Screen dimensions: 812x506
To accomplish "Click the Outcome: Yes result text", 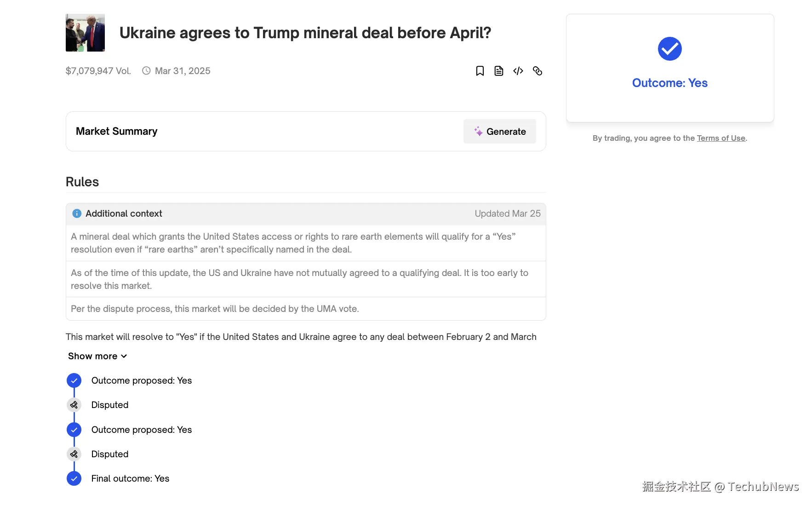I will pyautogui.click(x=669, y=83).
